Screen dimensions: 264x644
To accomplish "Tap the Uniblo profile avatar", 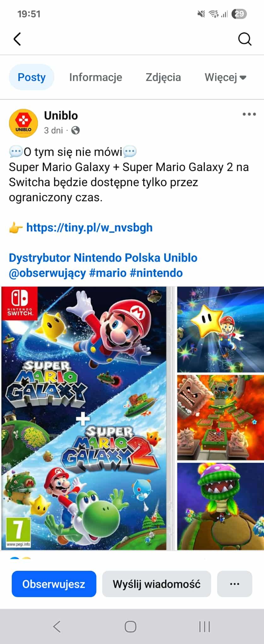I will tap(23, 123).
